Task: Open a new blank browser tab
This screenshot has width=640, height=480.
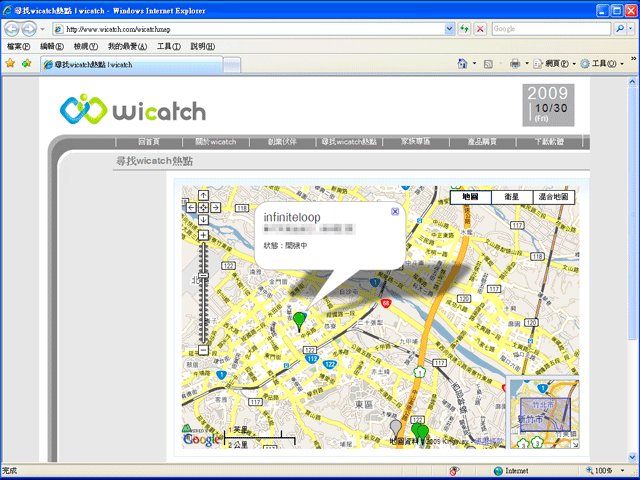Action: [232, 65]
